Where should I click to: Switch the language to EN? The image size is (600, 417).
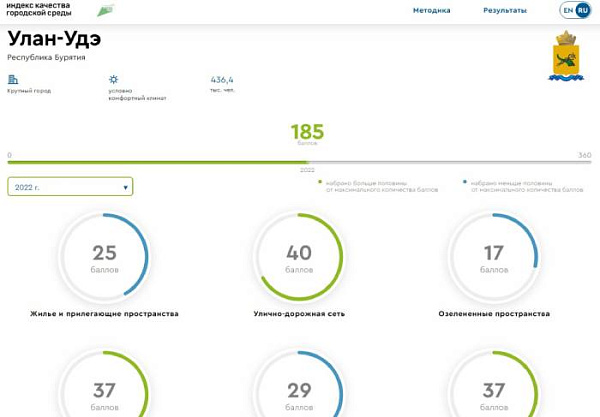(x=568, y=10)
